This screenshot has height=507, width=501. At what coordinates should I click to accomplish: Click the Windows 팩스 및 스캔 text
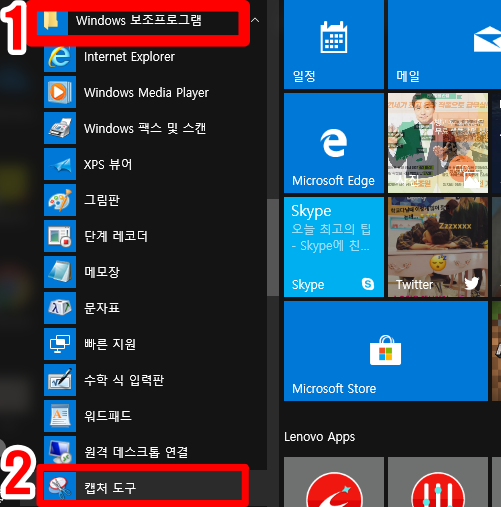click(x=145, y=128)
